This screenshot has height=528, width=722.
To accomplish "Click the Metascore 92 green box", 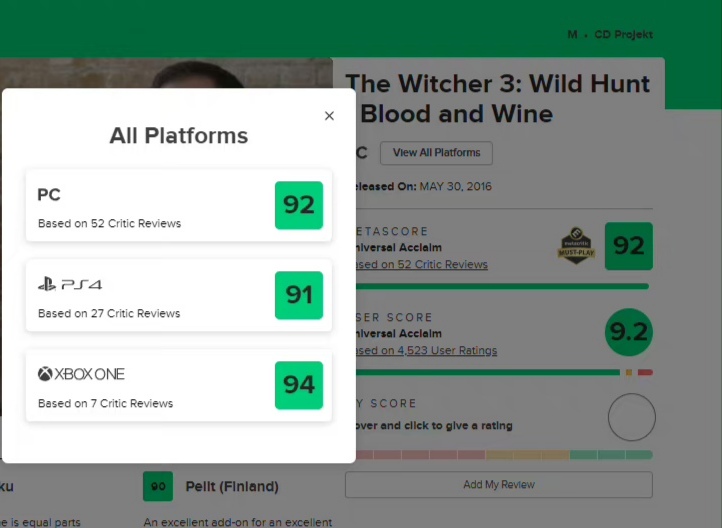I will coord(629,246).
